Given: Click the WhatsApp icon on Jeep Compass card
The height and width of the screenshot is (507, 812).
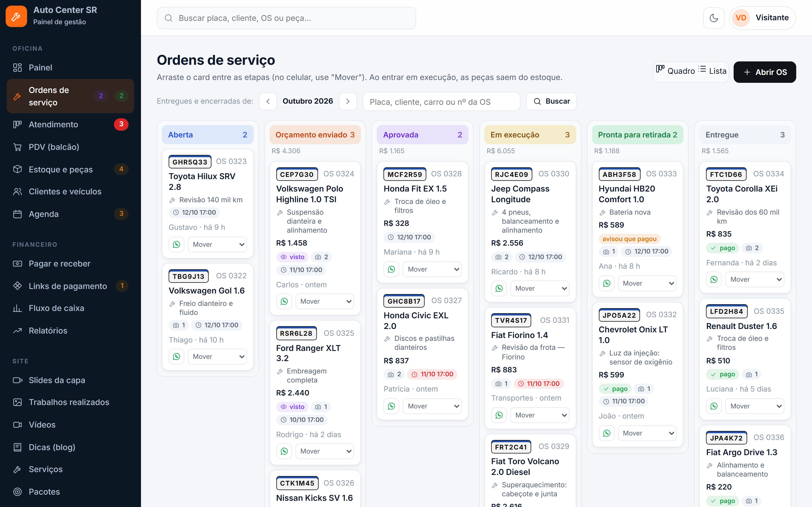Looking at the screenshot, I should coord(499,288).
